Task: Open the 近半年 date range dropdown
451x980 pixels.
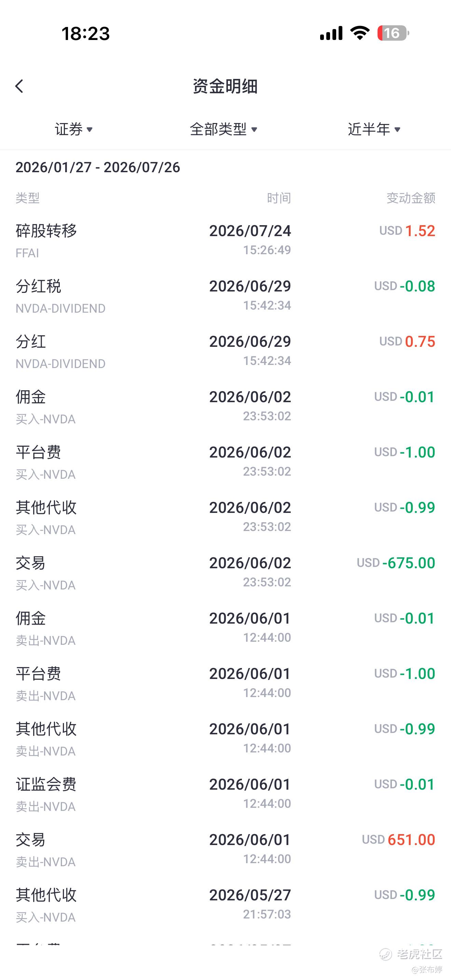Action: (x=374, y=130)
